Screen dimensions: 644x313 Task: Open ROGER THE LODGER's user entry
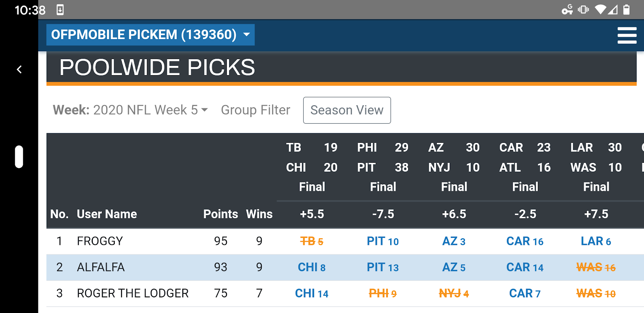coord(133,293)
